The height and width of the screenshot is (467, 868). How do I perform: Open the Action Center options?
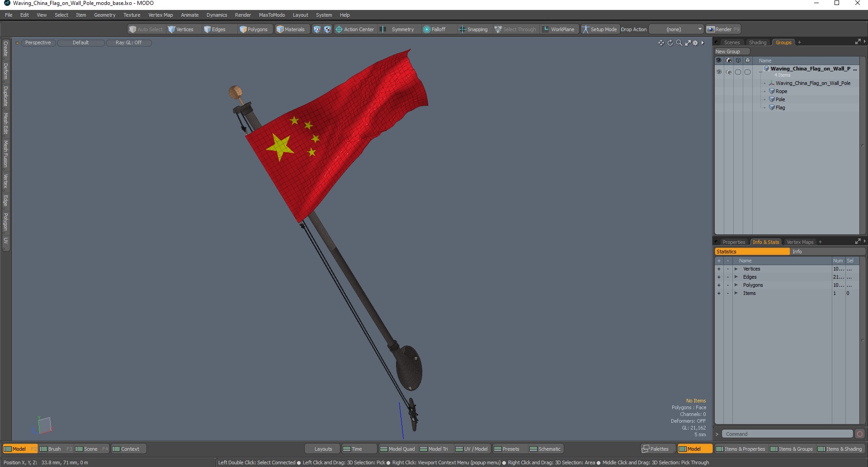(355, 29)
